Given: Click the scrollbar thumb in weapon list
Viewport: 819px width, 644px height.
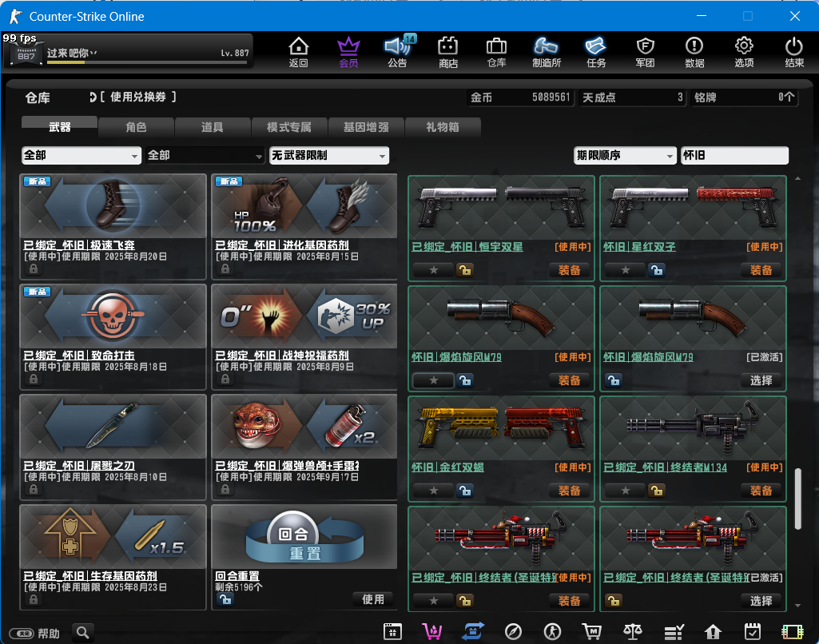Looking at the screenshot, I should 797,499.
